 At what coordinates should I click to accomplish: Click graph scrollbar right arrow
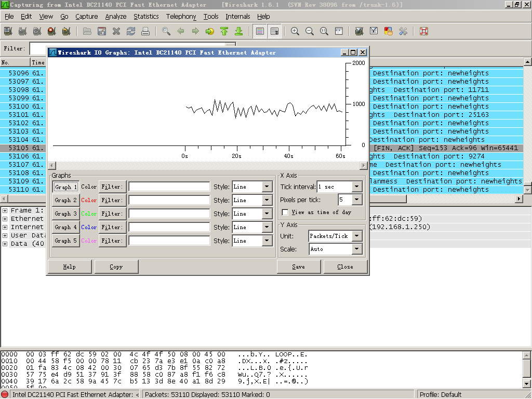point(364,166)
